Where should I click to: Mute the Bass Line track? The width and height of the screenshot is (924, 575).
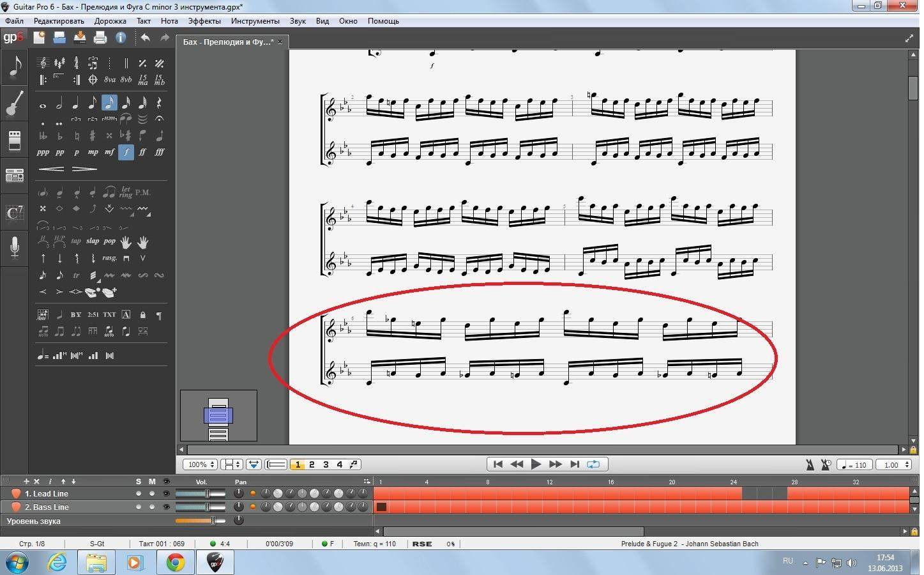pyautogui.click(x=152, y=507)
